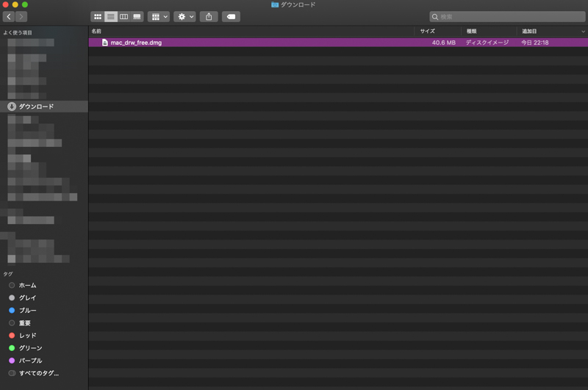The width and height of the screenshot is (588, 390).
Task: Click the download arrow icon in the sidebar
Action: [12, 106]
